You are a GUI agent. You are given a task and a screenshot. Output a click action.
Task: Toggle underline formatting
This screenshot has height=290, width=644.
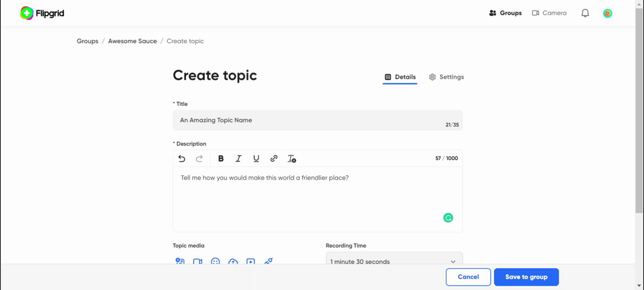257,159
